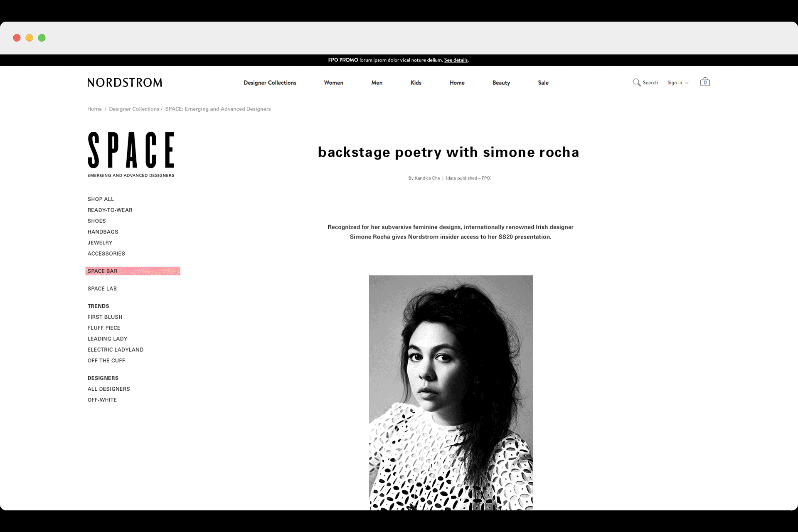Click the red close window button
Image resolution: width=798 pixels, height=532 pixels.
pyautogui.click(x=17, y=38)
